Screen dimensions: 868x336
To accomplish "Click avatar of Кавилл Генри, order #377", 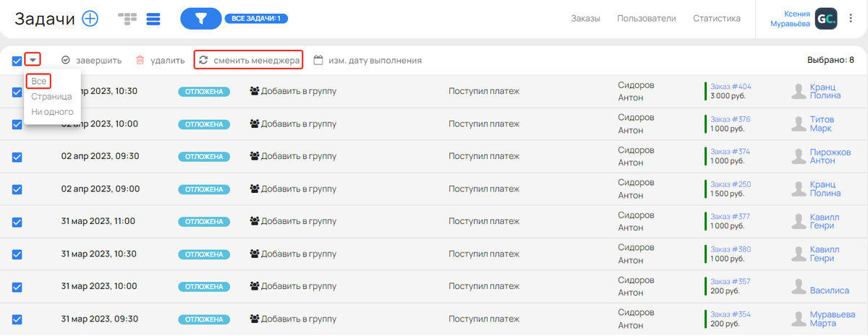I will tap(799, 221).
